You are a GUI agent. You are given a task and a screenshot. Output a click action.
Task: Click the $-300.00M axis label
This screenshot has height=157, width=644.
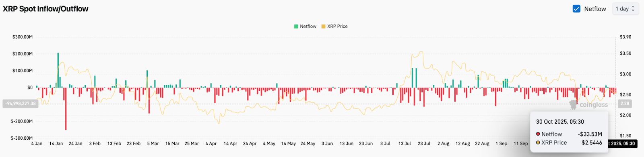coord(22,138)
